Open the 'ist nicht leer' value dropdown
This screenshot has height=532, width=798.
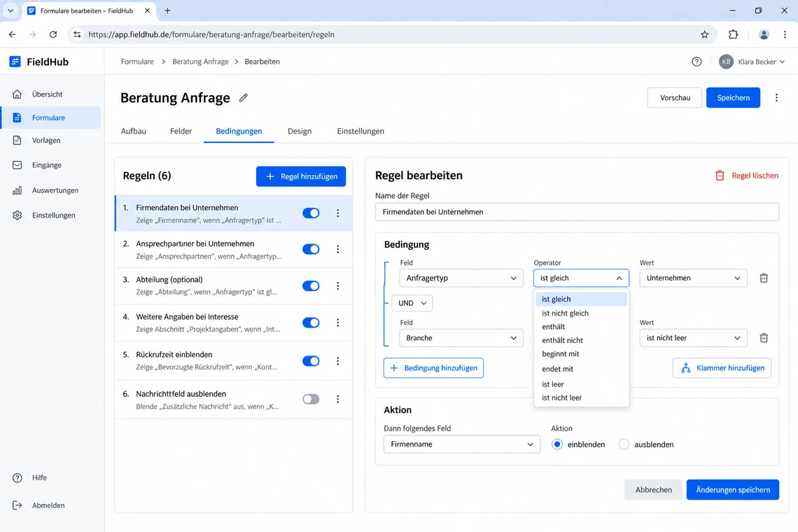(693, 338)
